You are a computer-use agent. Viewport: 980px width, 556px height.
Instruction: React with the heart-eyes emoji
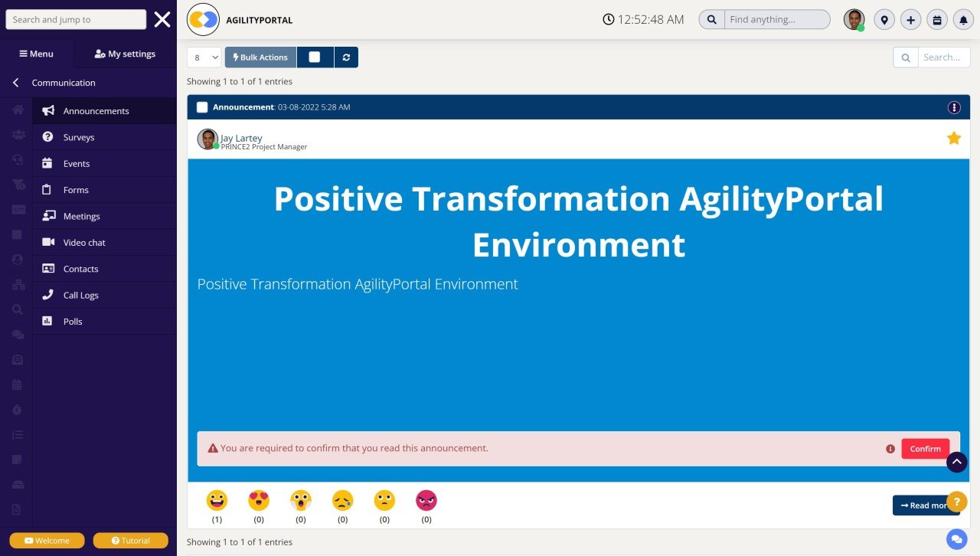[x=258, y=502]
